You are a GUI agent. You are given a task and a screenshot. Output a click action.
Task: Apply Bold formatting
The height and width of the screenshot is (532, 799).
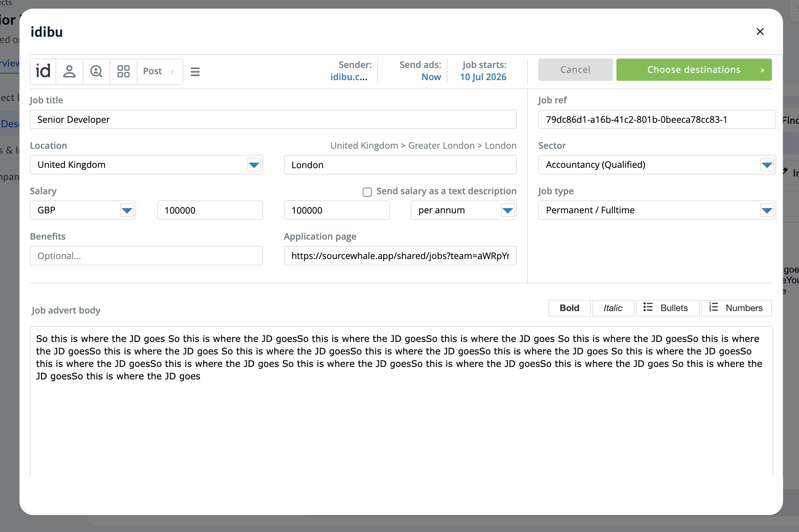(x=570, y=308)
